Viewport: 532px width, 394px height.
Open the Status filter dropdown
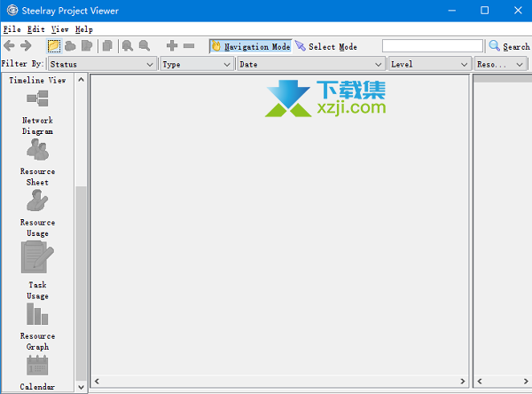tap(102, 64)
